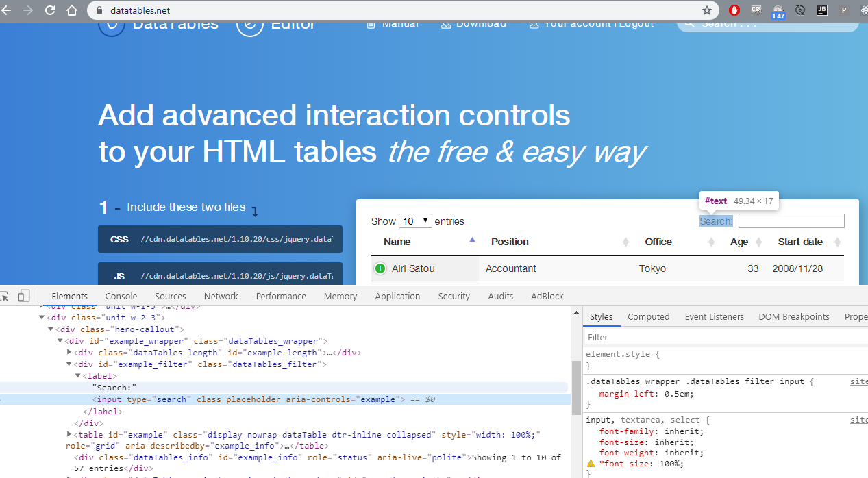
Task: Open the Security tab
Action: 454,296
